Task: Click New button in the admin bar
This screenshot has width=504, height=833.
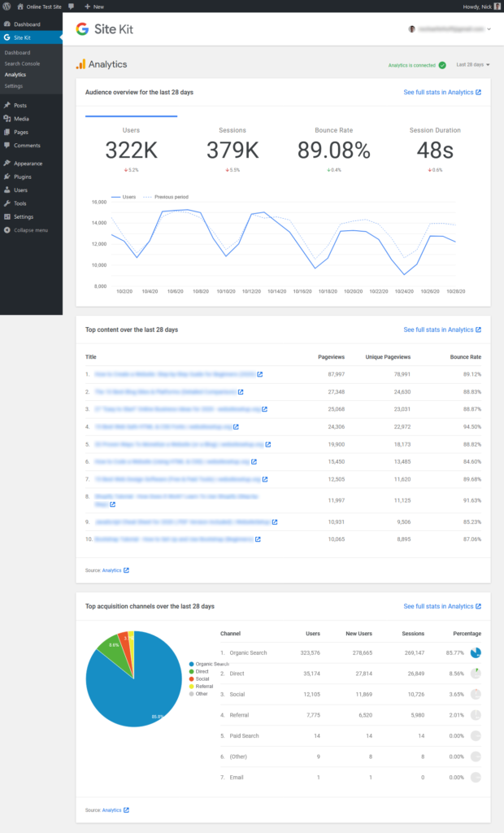Action: click(x=94, y=6)
